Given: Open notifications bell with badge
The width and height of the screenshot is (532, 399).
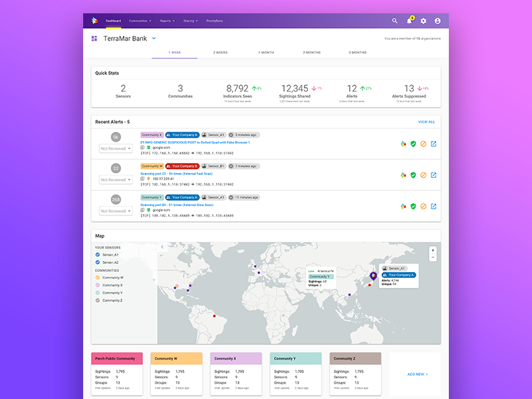Looking at the screenshot, I should pyautogui.click(x=410, y=21).
